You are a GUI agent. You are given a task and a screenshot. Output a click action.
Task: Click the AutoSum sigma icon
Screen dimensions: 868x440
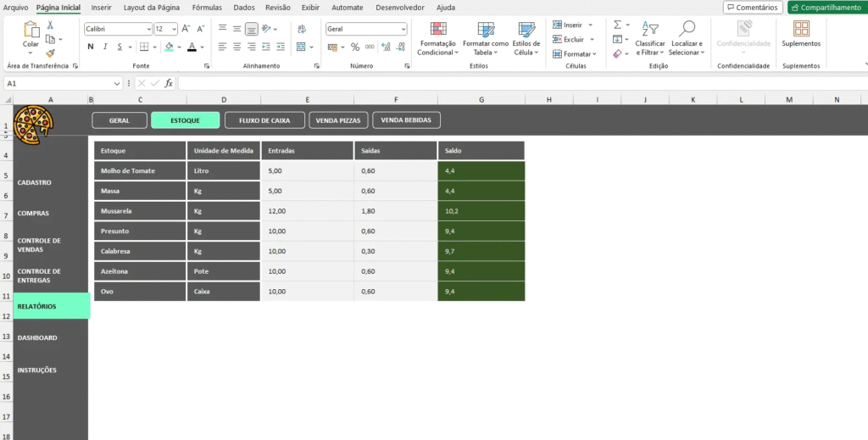(x=618, y=25)
